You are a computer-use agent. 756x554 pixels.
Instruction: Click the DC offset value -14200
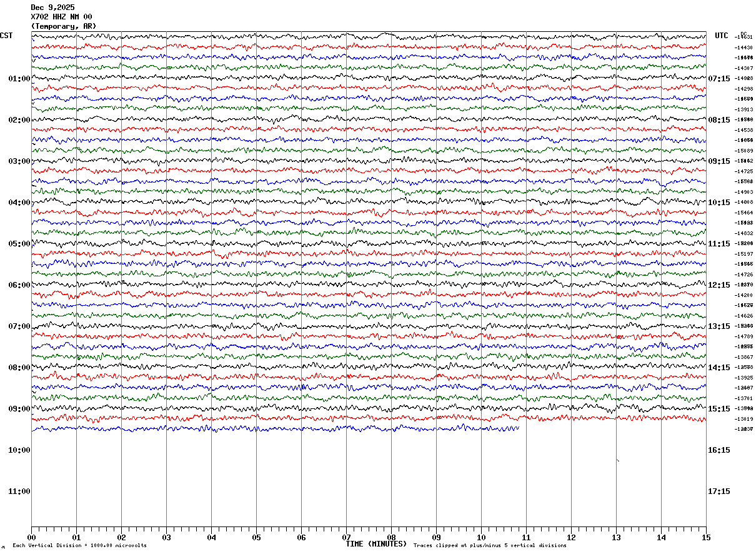pos(744,295)
